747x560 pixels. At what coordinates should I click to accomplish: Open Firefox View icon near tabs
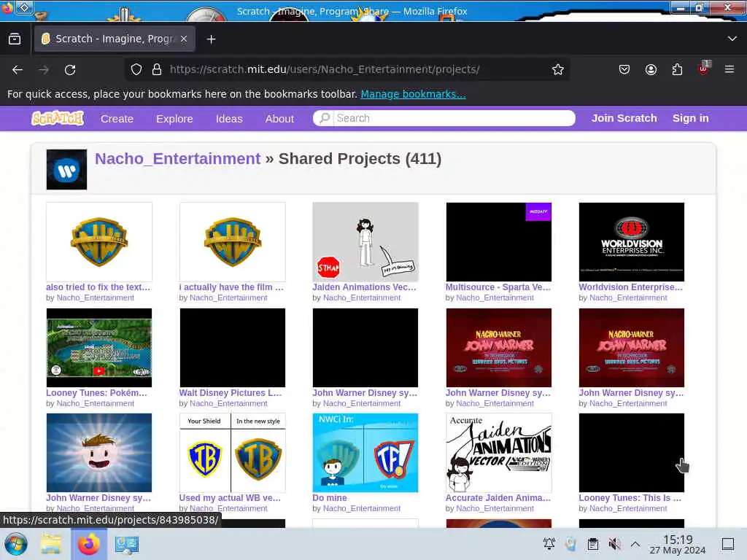(15, 39)
